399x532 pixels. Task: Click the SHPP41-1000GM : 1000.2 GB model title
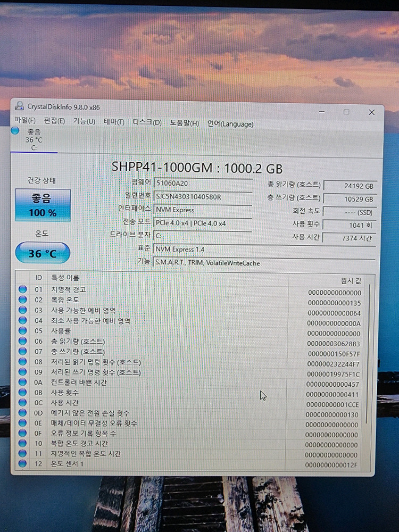[x=197, y=168]
